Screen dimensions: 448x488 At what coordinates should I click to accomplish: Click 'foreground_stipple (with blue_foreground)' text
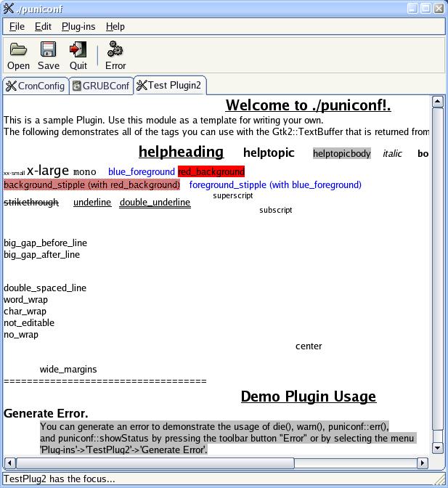pos(275,185)
